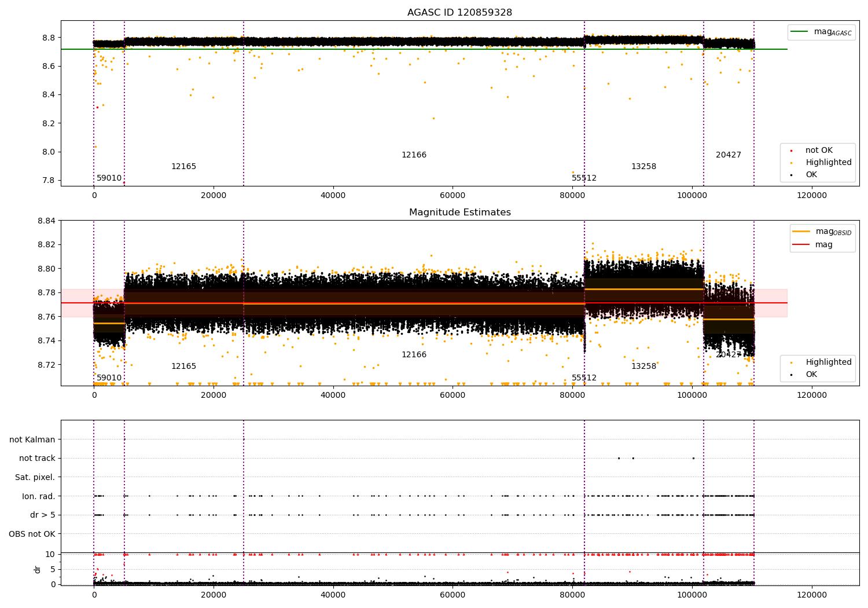This screenshot has width=868, height=608.
Task: Click OBSID label 12165 in the top plot
Action: (x=183, y=167)
